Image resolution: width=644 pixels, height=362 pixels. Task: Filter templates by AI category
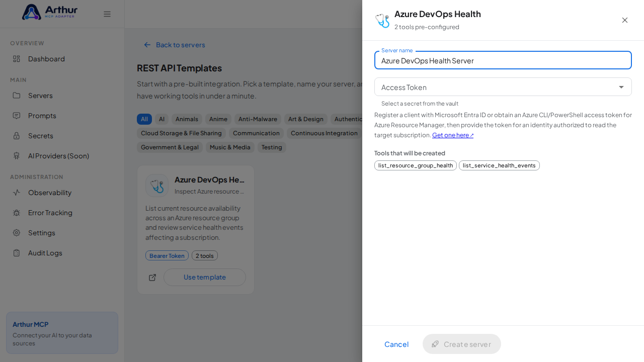[x=162, y=119]
